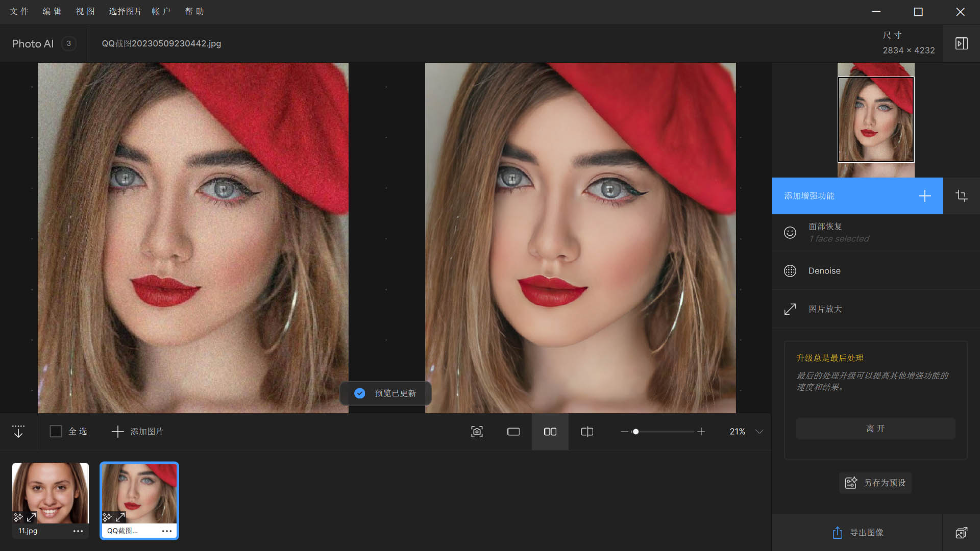Click the 离开 button
This screenshot has width=980, height=551.
[x=875, y=429]
